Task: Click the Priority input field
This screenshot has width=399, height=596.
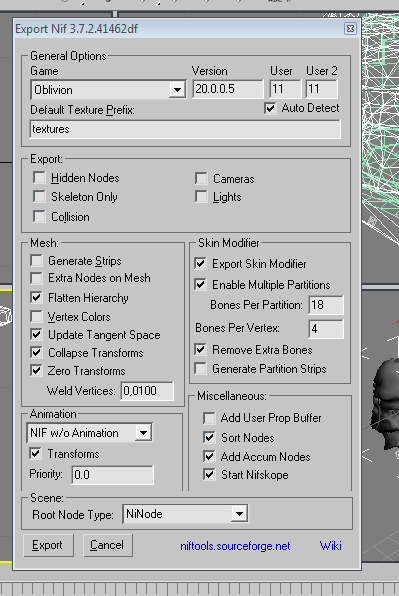Action: click(x=112, y=475)
